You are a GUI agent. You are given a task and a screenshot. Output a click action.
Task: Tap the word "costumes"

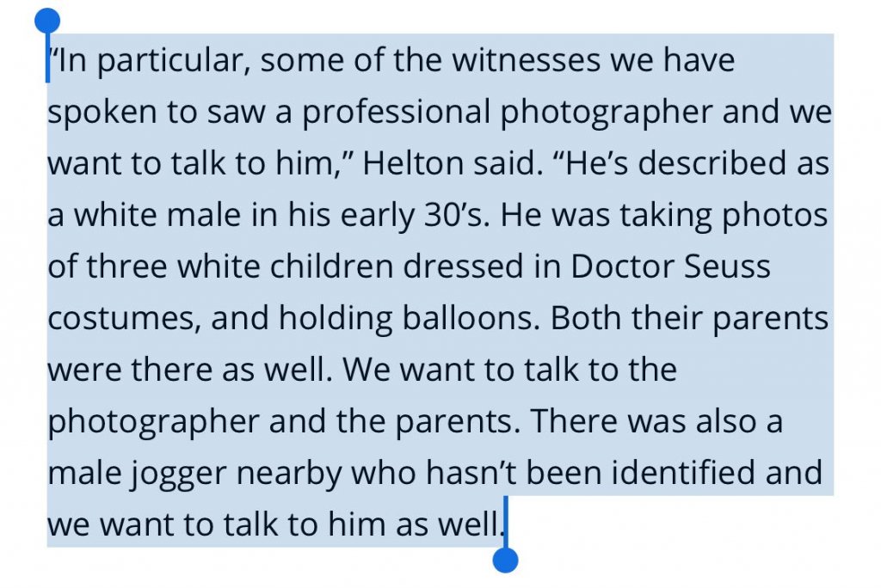point(123,318)
